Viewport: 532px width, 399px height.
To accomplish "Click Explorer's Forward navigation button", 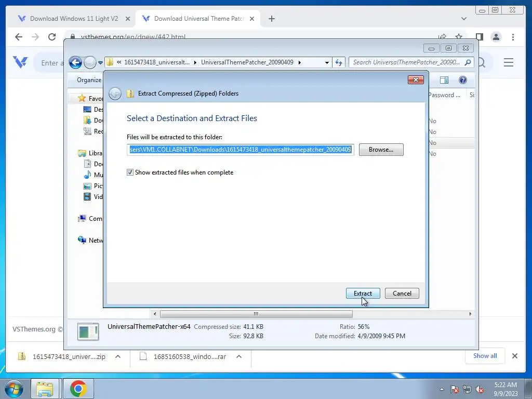I will tap(90, 62).
